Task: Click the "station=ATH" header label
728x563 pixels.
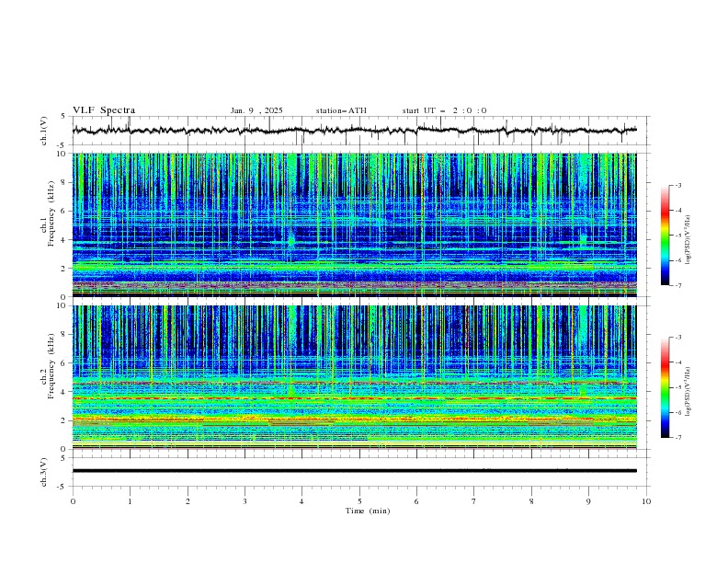Action: click(341, 110)
